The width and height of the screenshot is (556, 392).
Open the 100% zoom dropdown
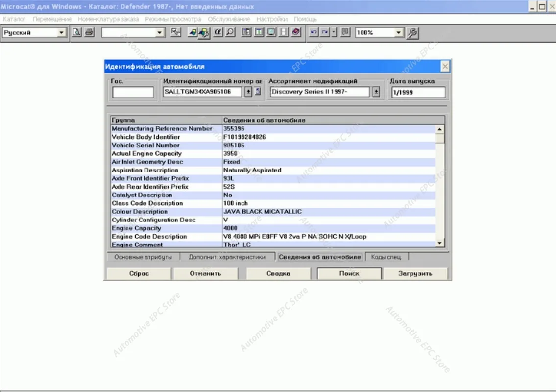click(x=398, y=33)
